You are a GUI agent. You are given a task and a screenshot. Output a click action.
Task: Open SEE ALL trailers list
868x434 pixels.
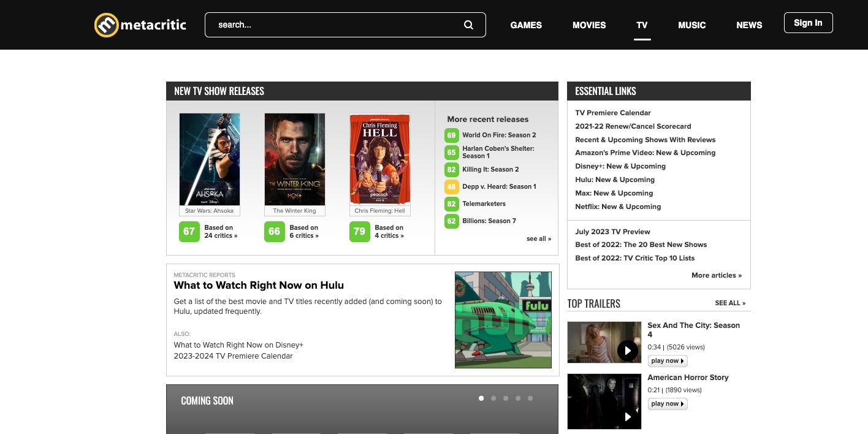point(731,303)
